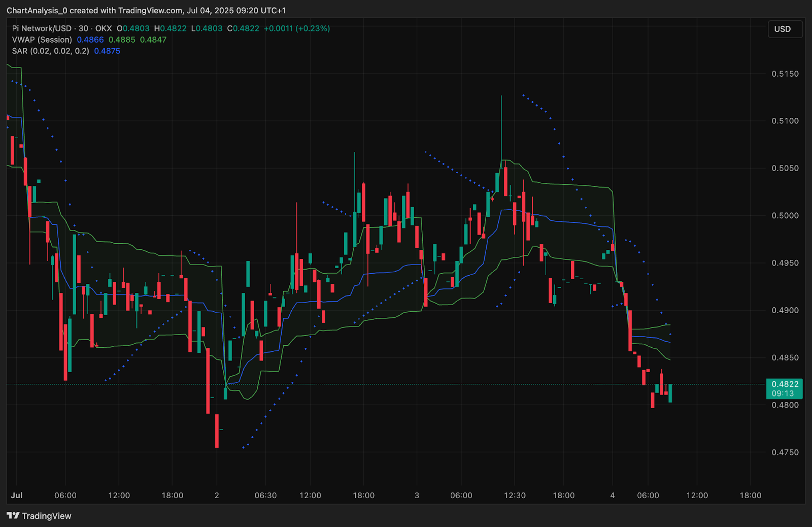Click the 06:30 time axis label
This screenshot has width=812, height=527.
coord(265,495)
